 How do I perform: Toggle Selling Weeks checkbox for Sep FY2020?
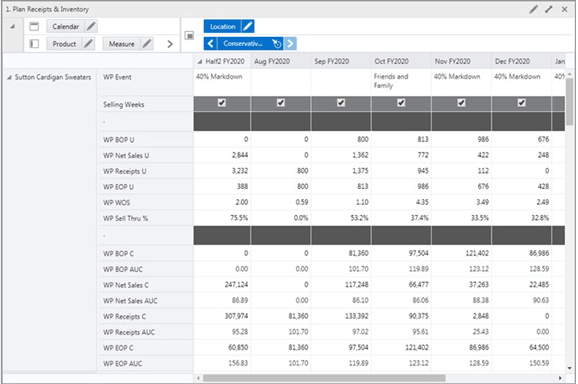tap(341, 103)
